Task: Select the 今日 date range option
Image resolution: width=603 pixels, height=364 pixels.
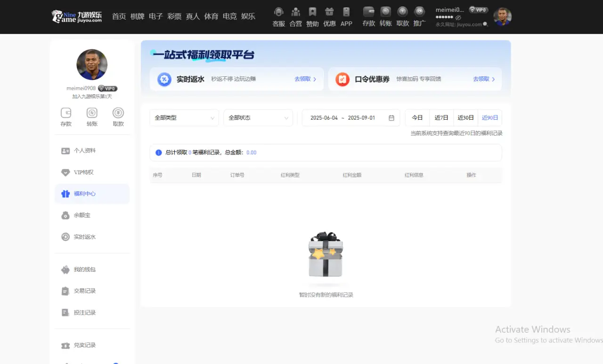Action: pos(417,118)
